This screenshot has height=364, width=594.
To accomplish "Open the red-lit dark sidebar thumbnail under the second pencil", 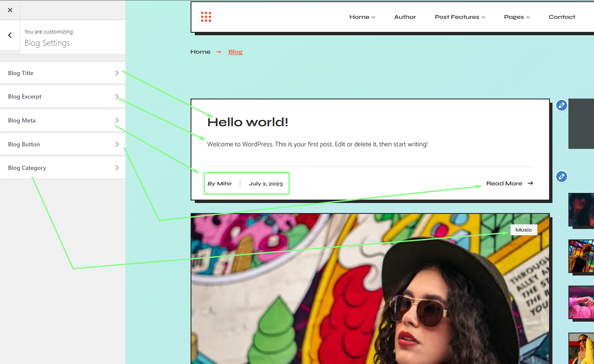I will (x=581, y=210).
